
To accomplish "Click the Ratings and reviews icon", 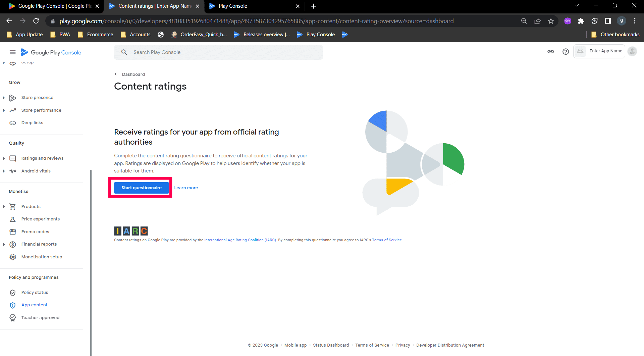I will [x=13, y=158].
